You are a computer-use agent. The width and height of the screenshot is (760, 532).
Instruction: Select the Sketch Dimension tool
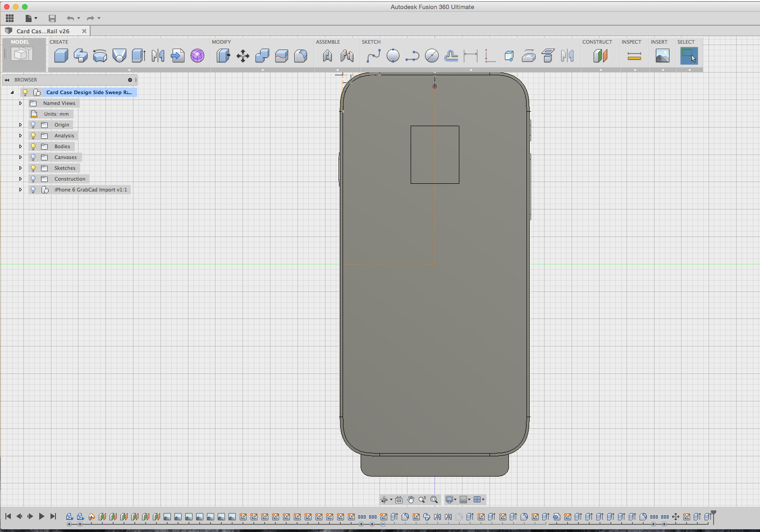pos(471,56)
